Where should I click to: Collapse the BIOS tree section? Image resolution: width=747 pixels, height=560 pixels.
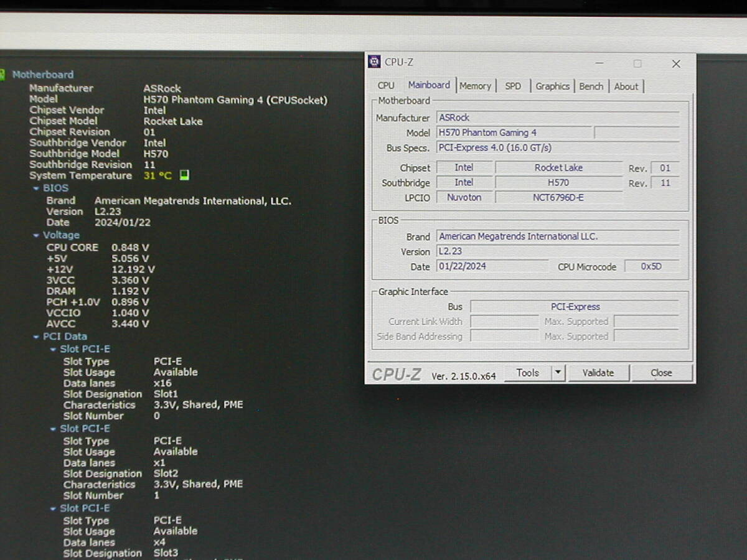tap(36, 189)
